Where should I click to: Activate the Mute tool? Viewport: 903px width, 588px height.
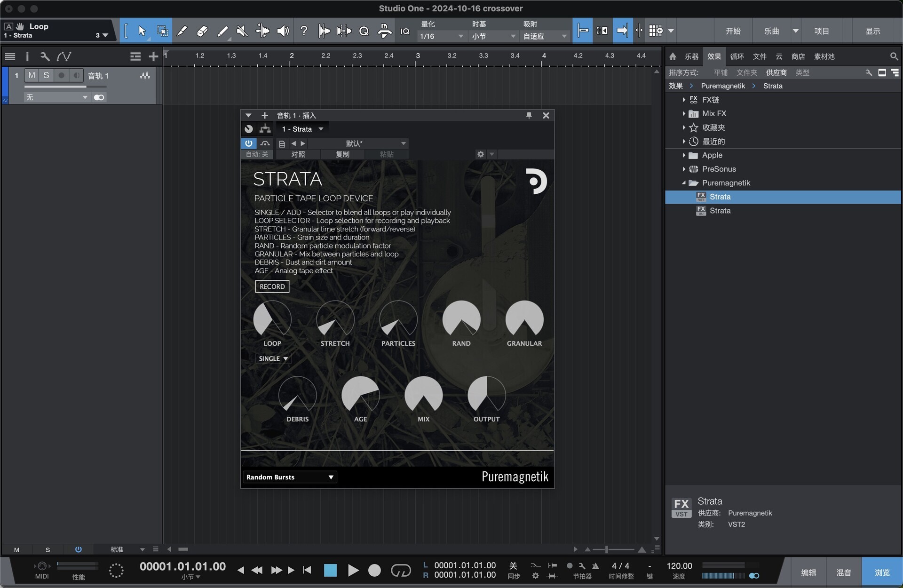point(242,31)
